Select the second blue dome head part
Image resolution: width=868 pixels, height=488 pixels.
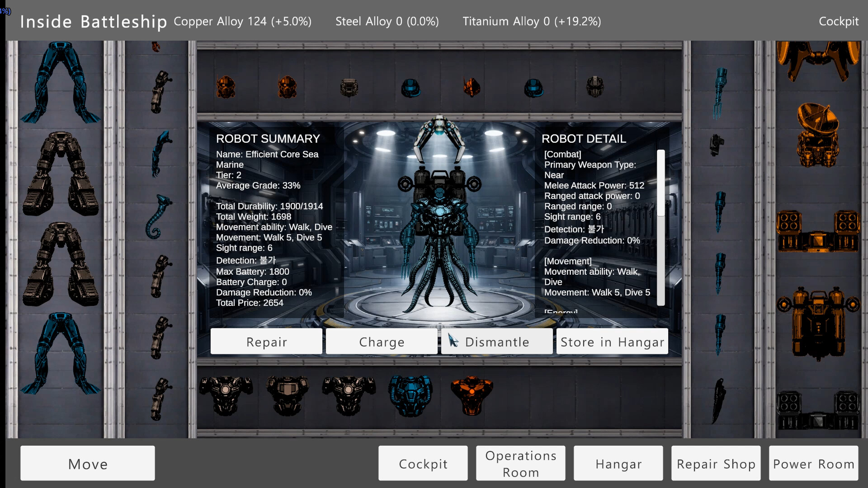[533, 88]
